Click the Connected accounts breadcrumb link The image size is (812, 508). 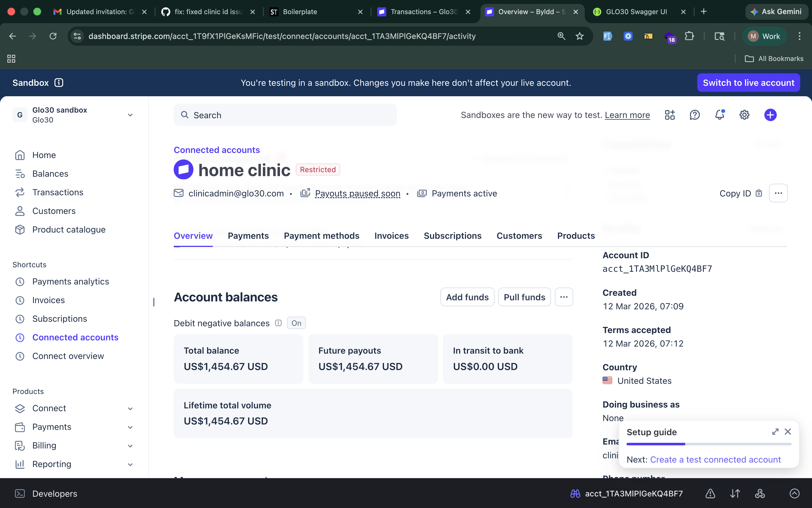pyautogui.click(x=217, y=150)
